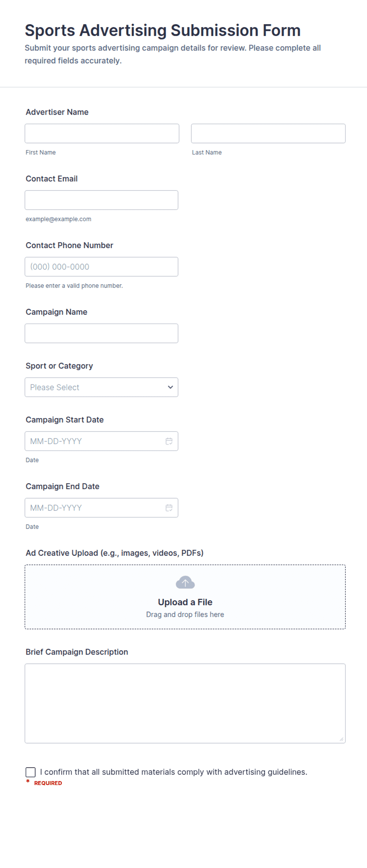Click the Contact Phone Number field
367x868 pixels.
101,267
